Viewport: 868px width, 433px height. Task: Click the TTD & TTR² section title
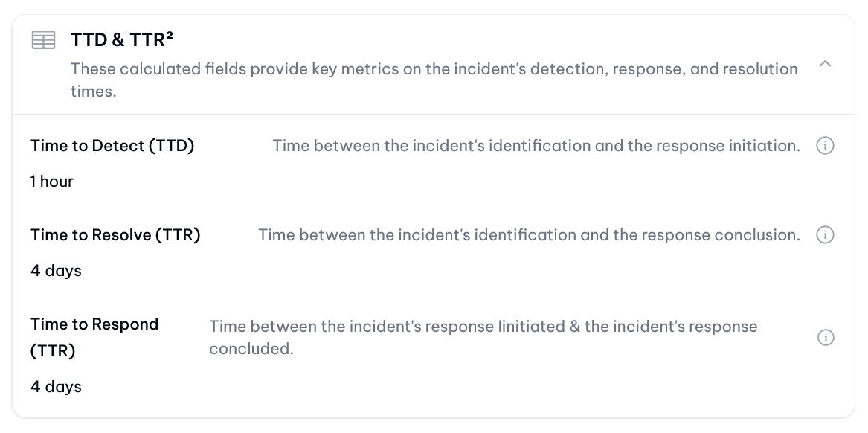[x=122, y=40]
